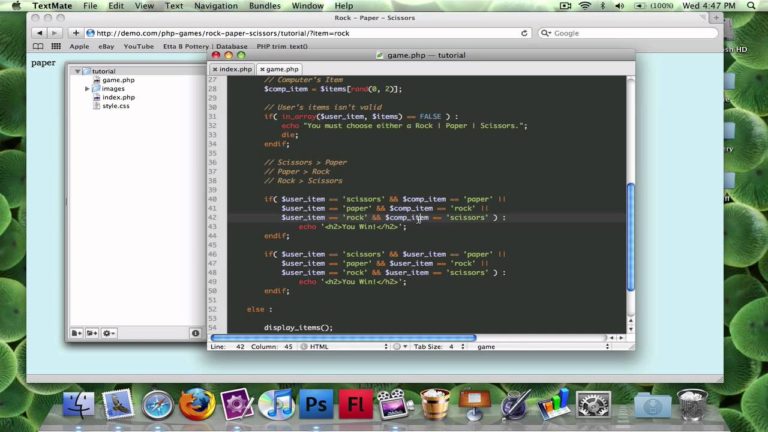Click the reload icon in Safari address bar
The image size is (768, 432).
(524, 33)
